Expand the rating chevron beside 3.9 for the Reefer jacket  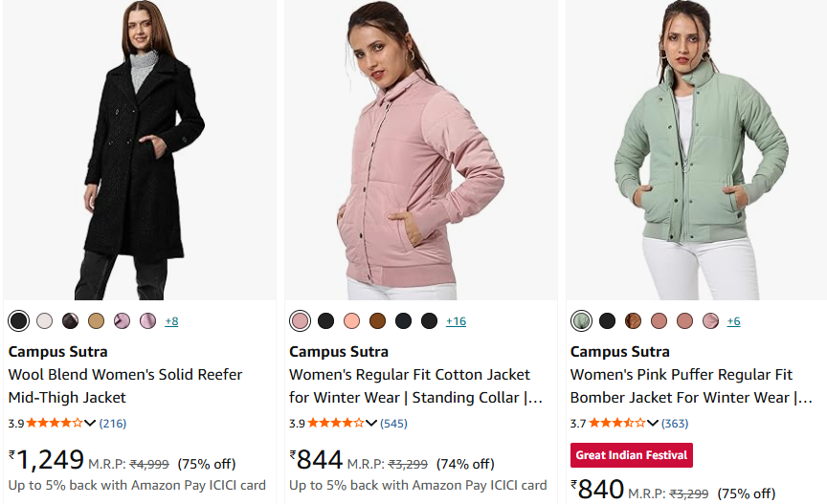coord(90,423)
